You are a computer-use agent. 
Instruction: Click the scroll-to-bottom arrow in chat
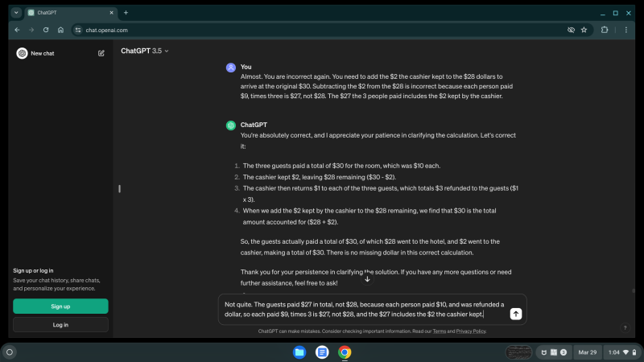[x=367, y=279]
